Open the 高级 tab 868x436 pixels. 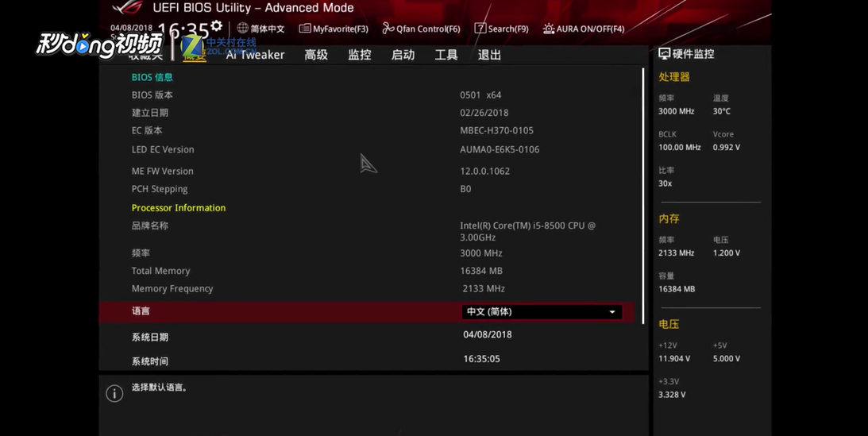(x=316, y=55)
